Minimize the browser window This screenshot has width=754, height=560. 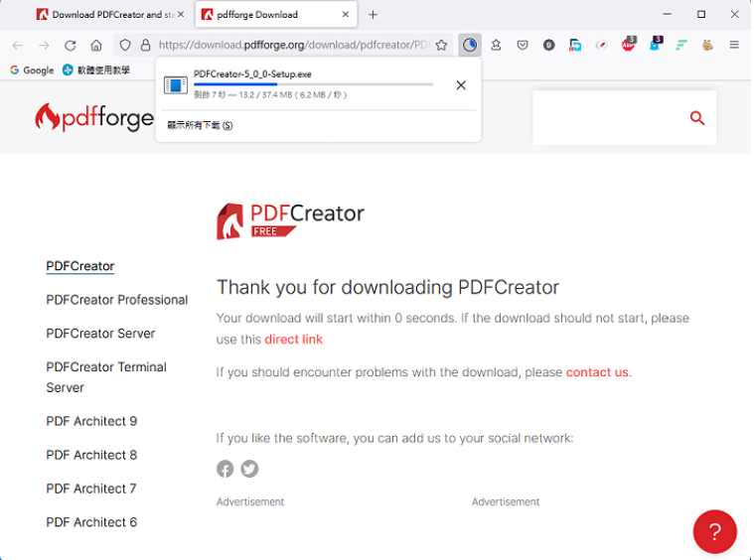coord(667,15)
